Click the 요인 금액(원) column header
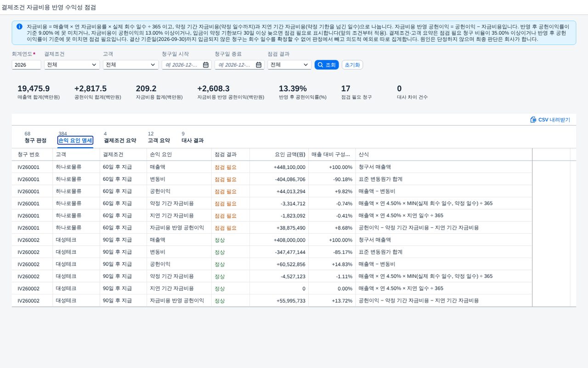This screenshot has height=368, width=588. pos(279,155)
